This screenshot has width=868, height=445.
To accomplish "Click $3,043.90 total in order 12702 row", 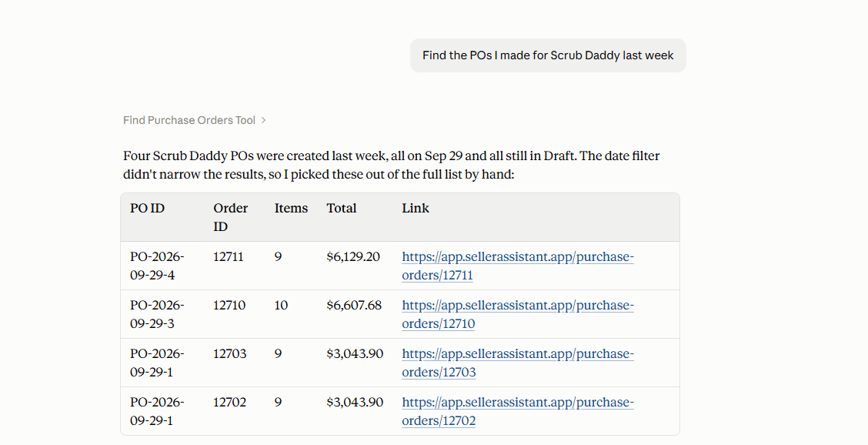I will [x=355, y=403].
